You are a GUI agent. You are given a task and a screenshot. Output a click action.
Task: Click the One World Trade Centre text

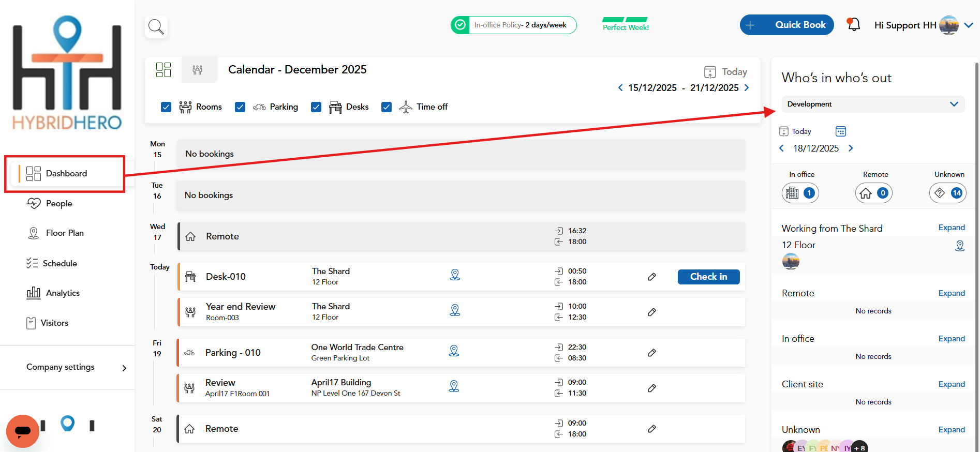click(x=357, y=348)
